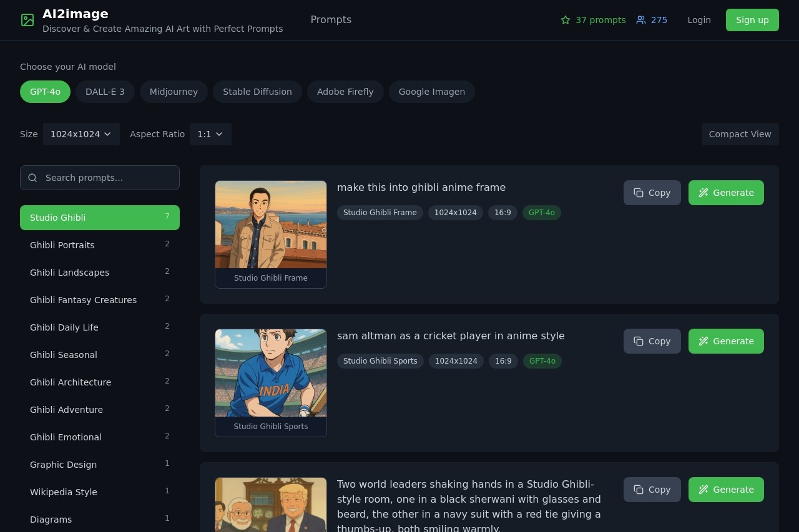Viewport: 799px width, 532px height.
Task: Generate the ghibli anime frame prompt
Action: [726, 193]
